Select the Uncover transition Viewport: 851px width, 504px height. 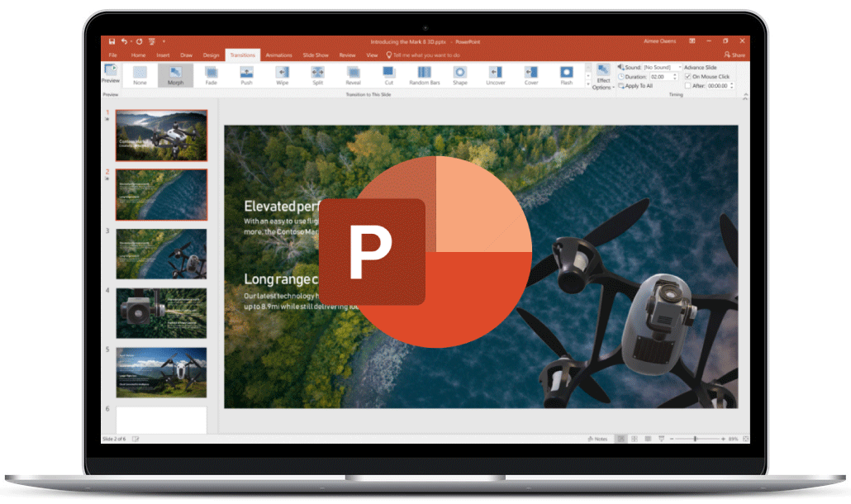point(496,75)
